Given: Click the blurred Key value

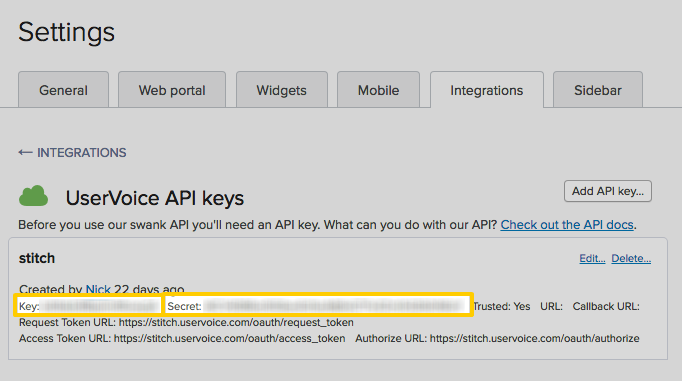Looking at the screenshot, I should tap(101, 306).
